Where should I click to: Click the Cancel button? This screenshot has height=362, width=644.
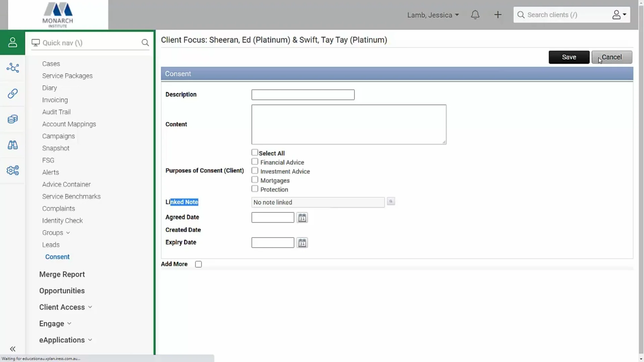(x=612, y=57)
